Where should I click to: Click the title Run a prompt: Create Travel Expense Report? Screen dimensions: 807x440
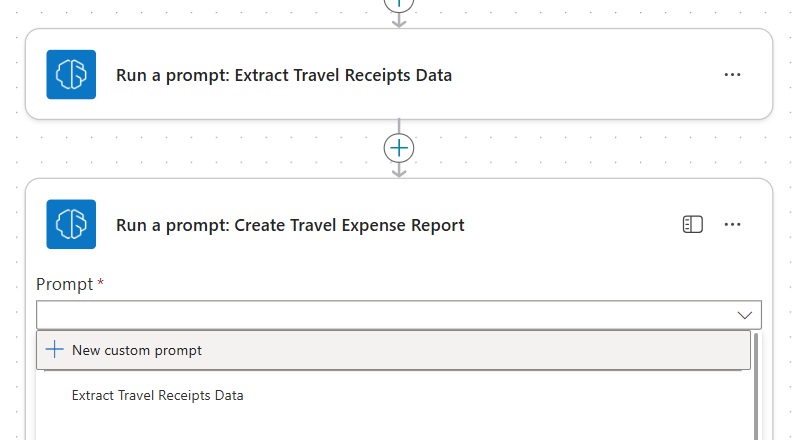(290, 225)
